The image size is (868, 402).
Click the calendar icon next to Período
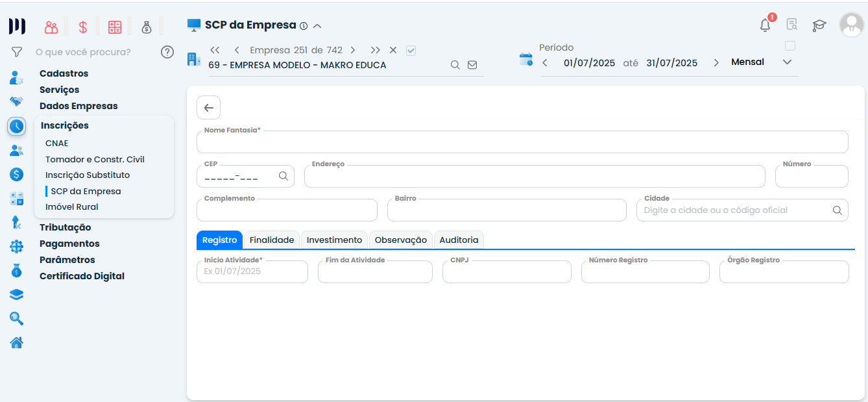click(525, 60)
